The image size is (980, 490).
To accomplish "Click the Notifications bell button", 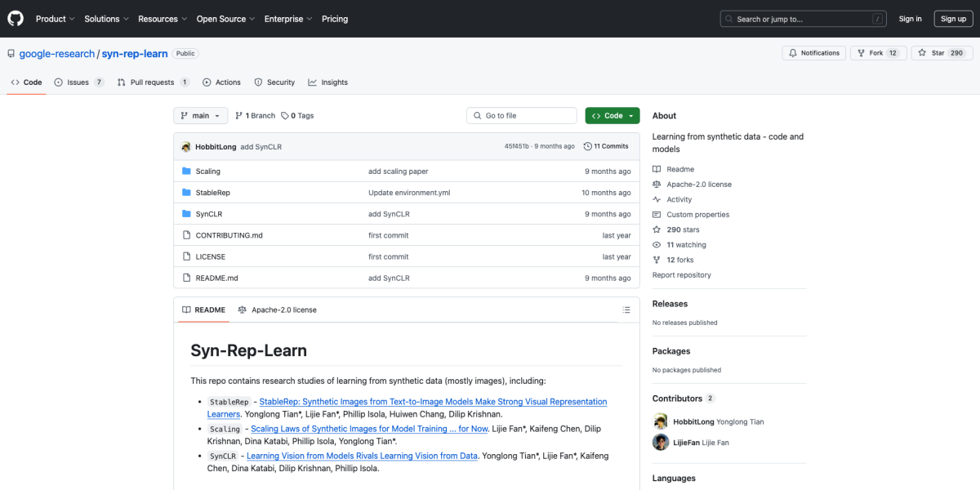I will 813,53.
